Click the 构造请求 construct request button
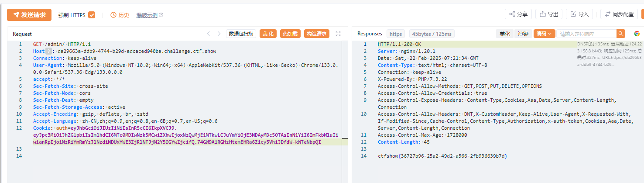Image resolution: width=644 pixels, height=183 pixels. [317, 34]
